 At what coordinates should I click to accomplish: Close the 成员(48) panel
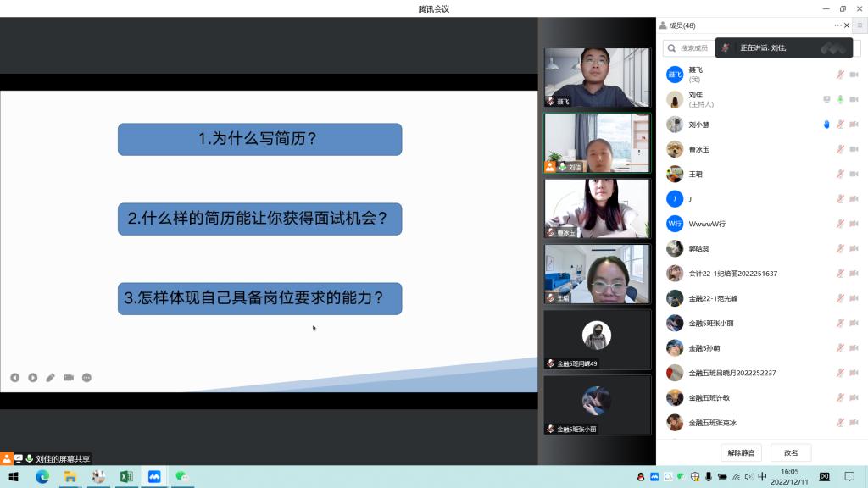[x=847, y=25]
